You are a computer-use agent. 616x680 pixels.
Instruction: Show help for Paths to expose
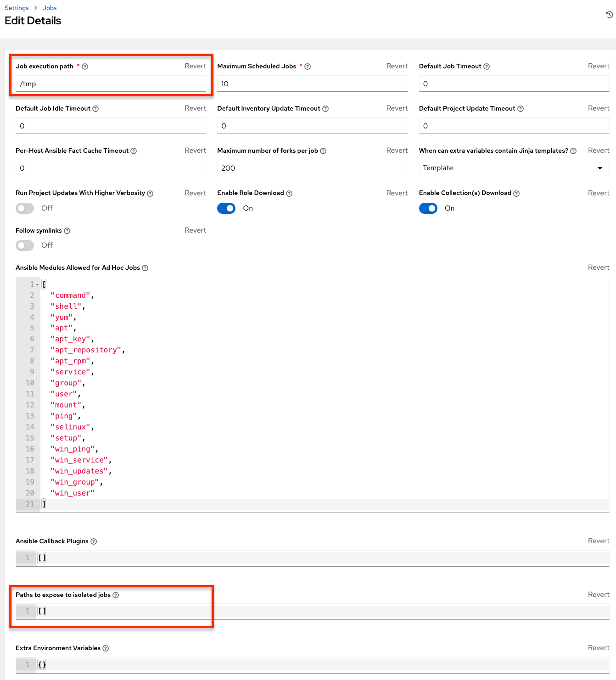coord(116,595)
